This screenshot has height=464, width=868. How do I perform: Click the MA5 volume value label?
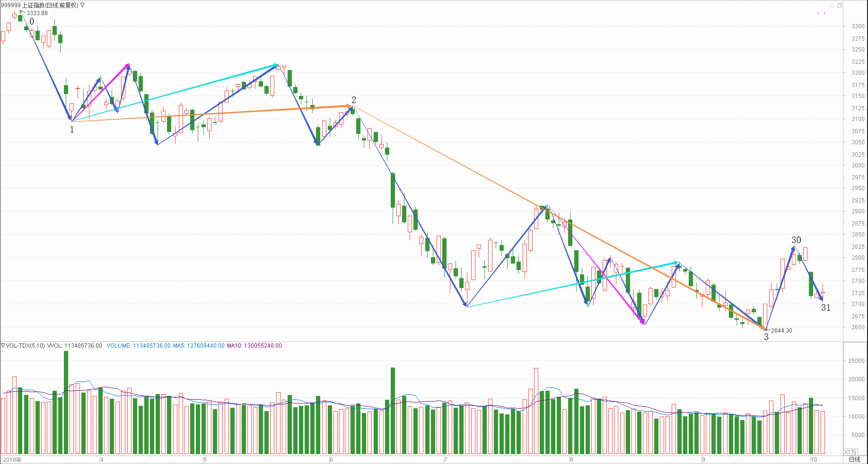pos(199,346)
